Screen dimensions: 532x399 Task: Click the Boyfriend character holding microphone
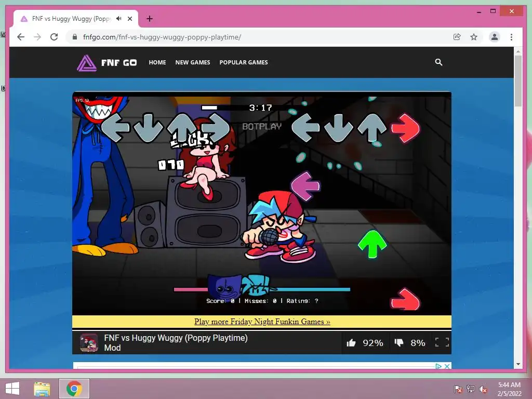click(x=280, y=227)
